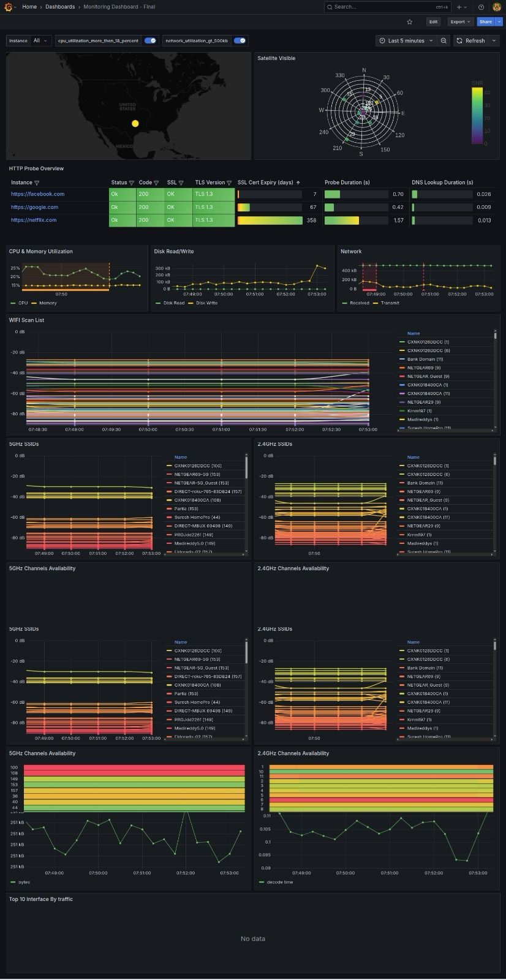Open the Last 5 minutes time picker

click(x=406, y=40)
